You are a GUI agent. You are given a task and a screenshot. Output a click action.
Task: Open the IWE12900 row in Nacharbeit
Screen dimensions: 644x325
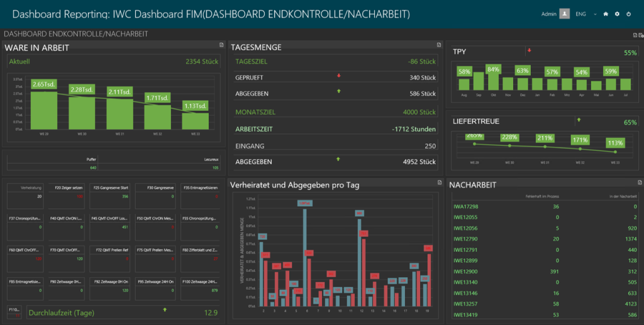tap(466, 271)
